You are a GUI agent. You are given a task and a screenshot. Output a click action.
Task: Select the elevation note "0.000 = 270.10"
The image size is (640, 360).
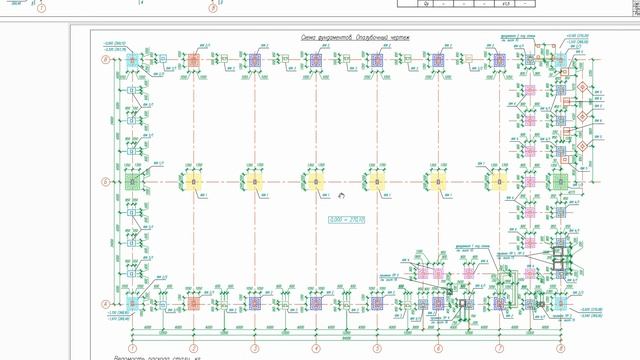pos(347,220)
